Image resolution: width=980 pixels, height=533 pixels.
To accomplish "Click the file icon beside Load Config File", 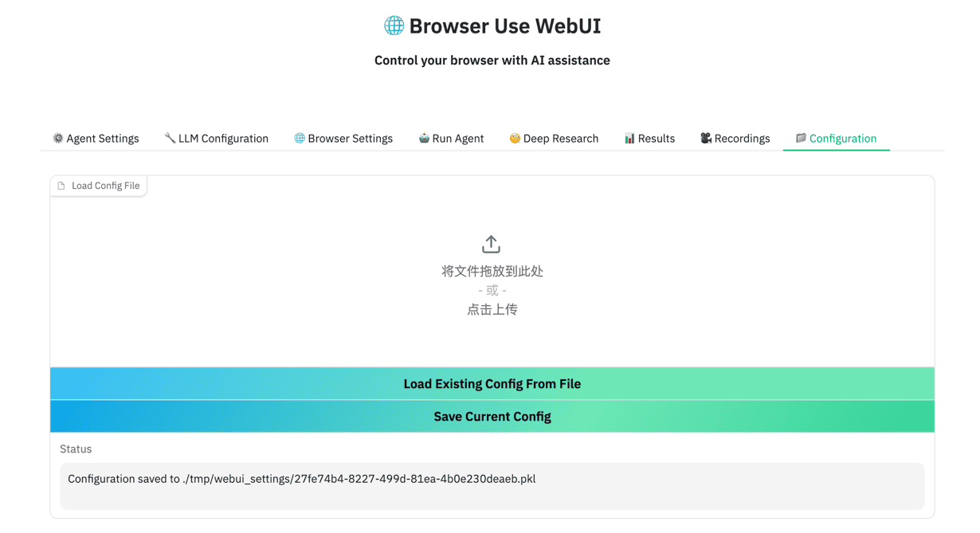I will 61,186.
